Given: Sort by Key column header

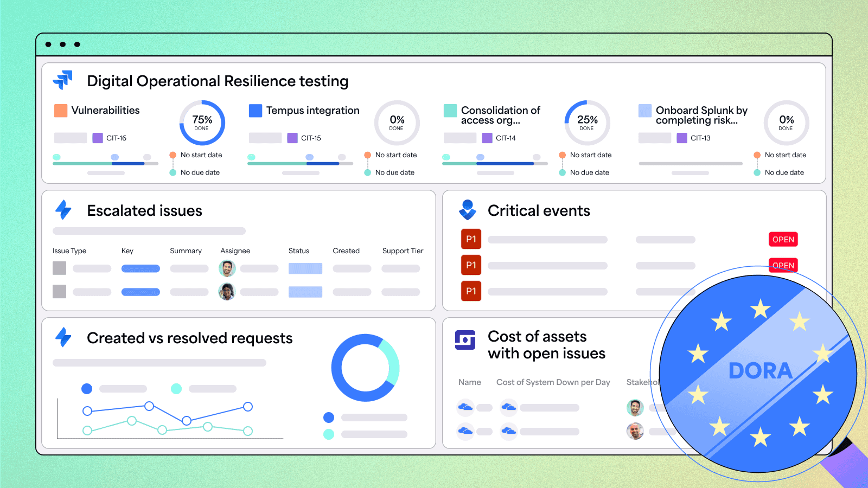Looking at the screenshot, I should pyautogui.click(x=127, y=251).
